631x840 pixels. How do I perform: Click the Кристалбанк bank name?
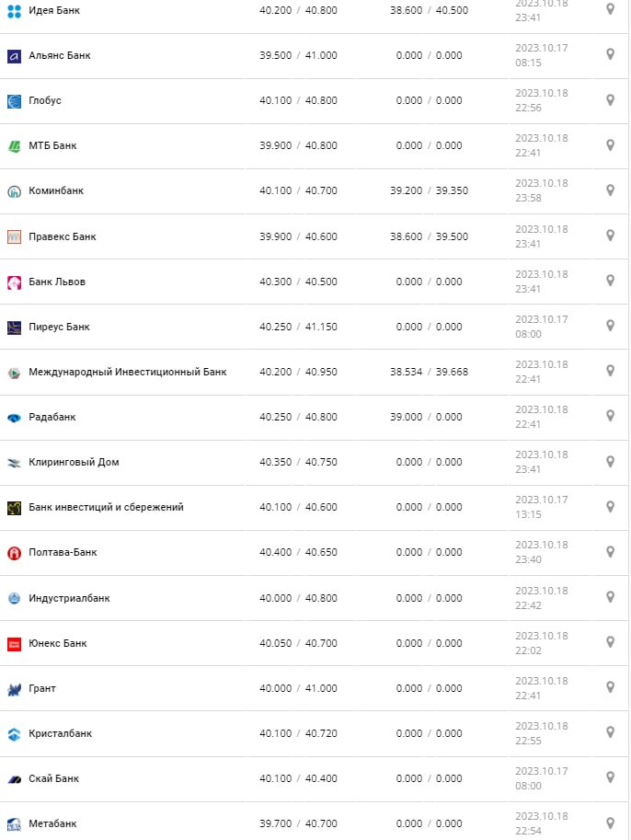(61, 733)
